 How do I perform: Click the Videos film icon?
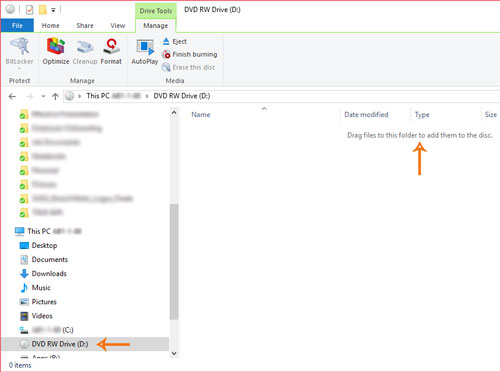coord(24,316)
